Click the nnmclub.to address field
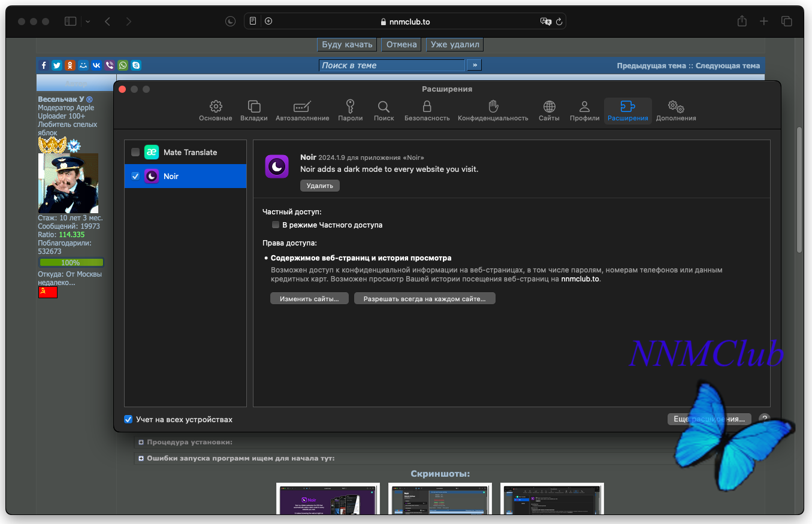Viewport: 812px width, 524px height. coord(405,21)
